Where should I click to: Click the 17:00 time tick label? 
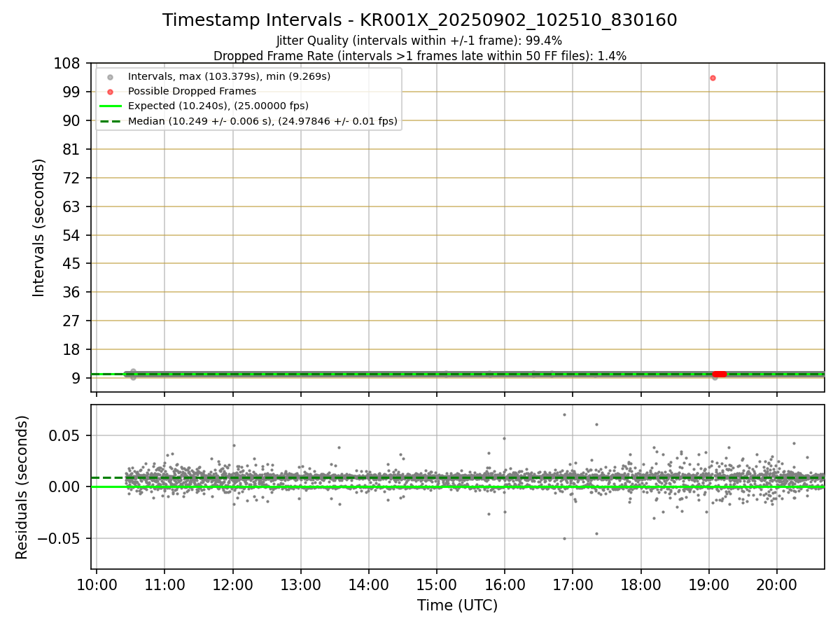pos(573,585)
